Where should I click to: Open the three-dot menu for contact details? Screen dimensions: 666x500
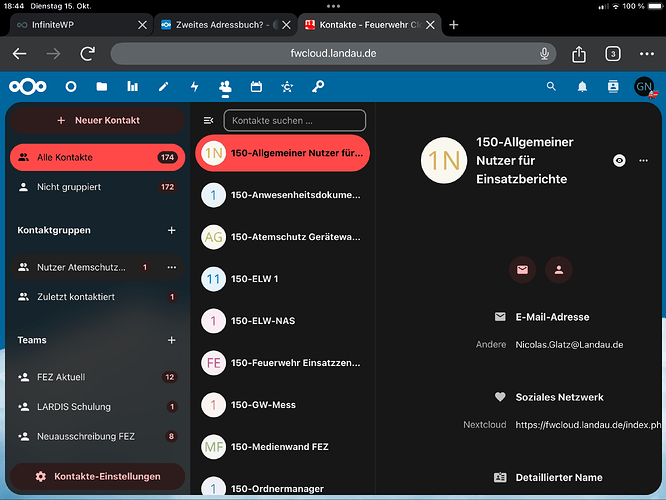tap(643, 160)
